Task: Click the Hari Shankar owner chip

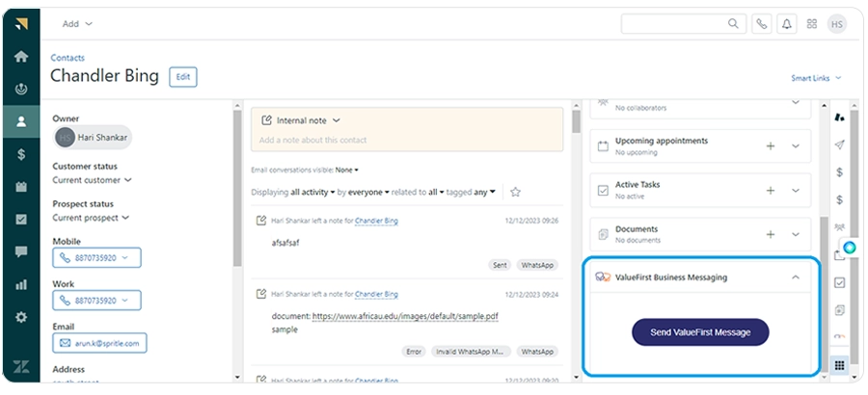Action: click(93, 138)
